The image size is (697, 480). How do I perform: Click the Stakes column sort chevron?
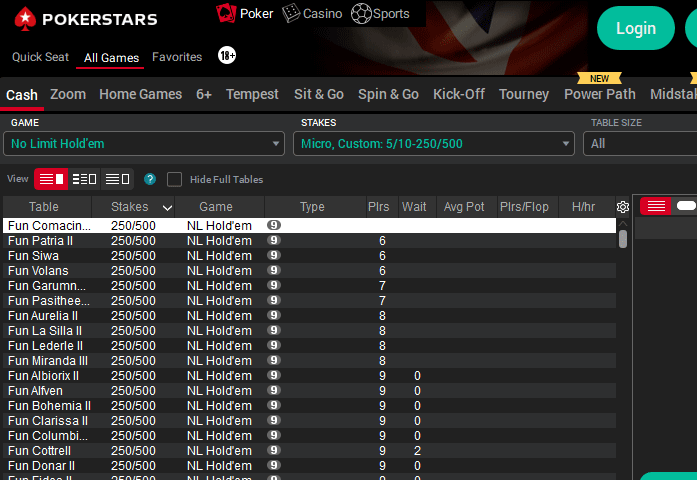click(167, 208)
